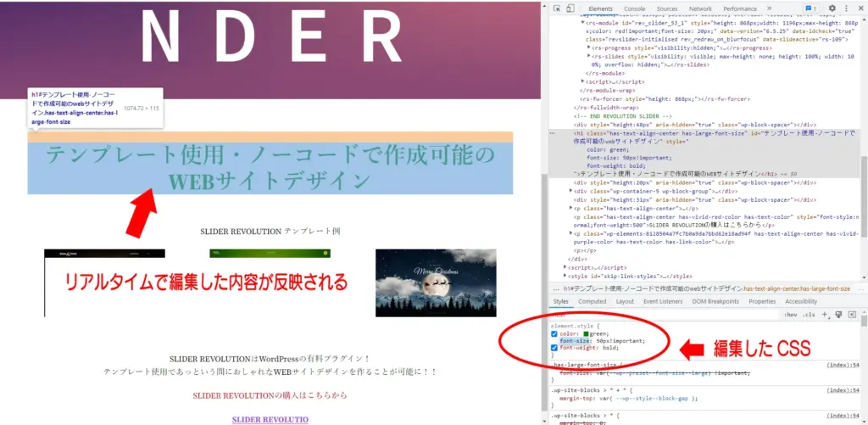This screenshot has height=425, width=868.
Task: Toggle the device toolbar icon
Action: click(x=570, y=8)
